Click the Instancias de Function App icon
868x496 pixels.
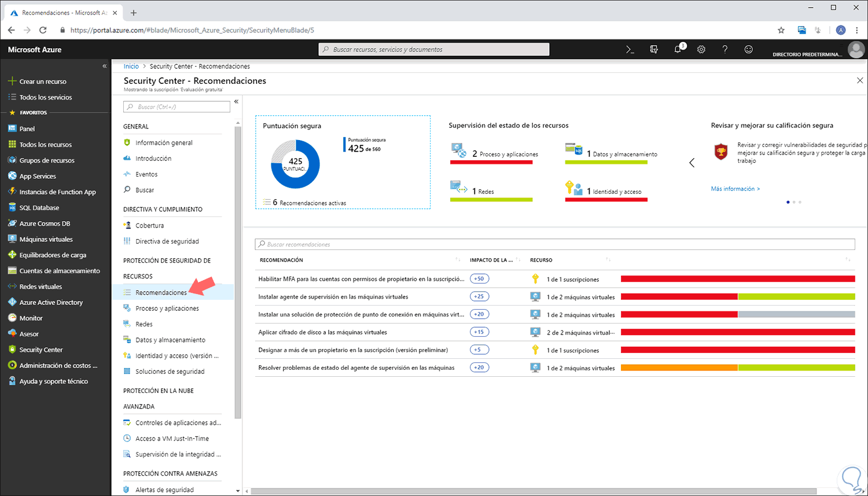12,192
